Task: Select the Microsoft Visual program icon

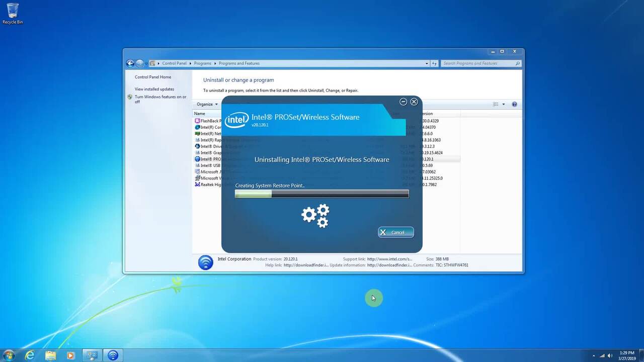Action: (197, 178)
